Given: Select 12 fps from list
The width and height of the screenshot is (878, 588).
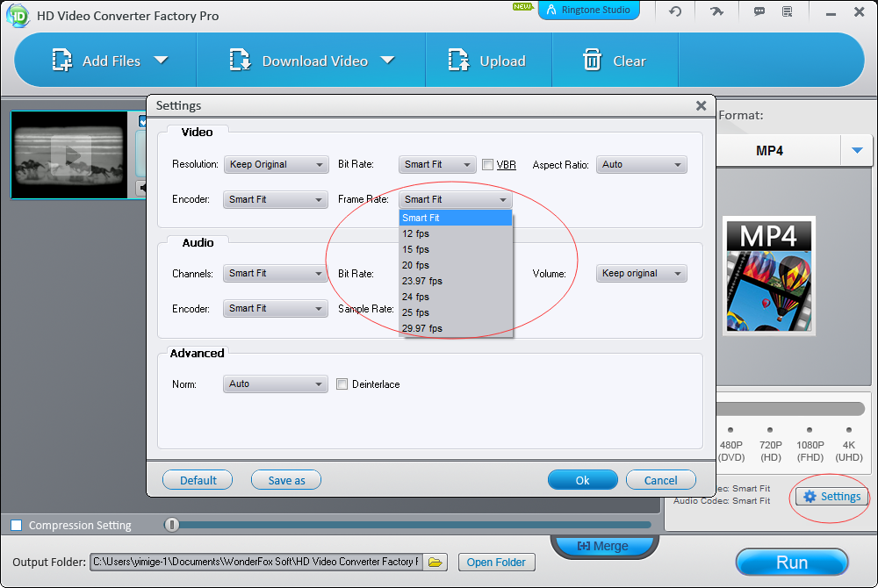Looking at the screenshot, I should [x=455, y=233].
